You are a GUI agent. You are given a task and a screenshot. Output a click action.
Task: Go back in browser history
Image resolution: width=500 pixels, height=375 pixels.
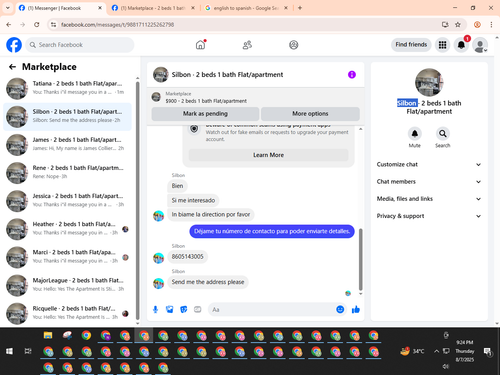pyautogui.click(x=9, y=25)
